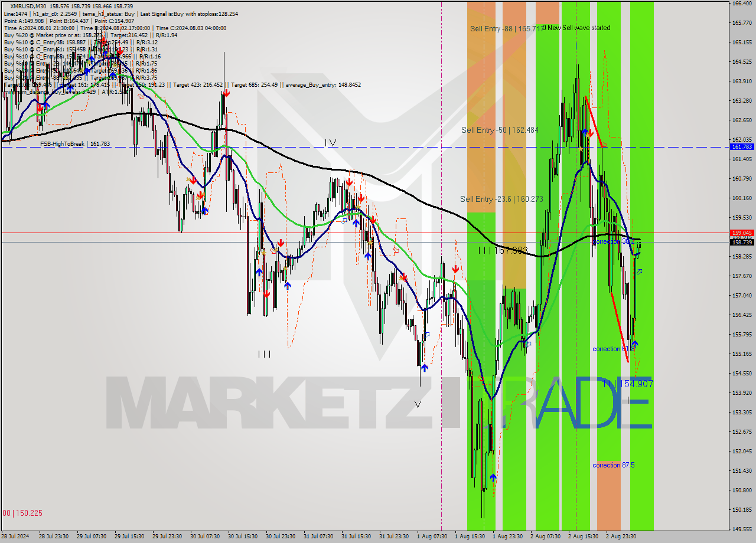
Task: Select the '2 Aug 07:30' time label
Action: [x=545, y=537]
